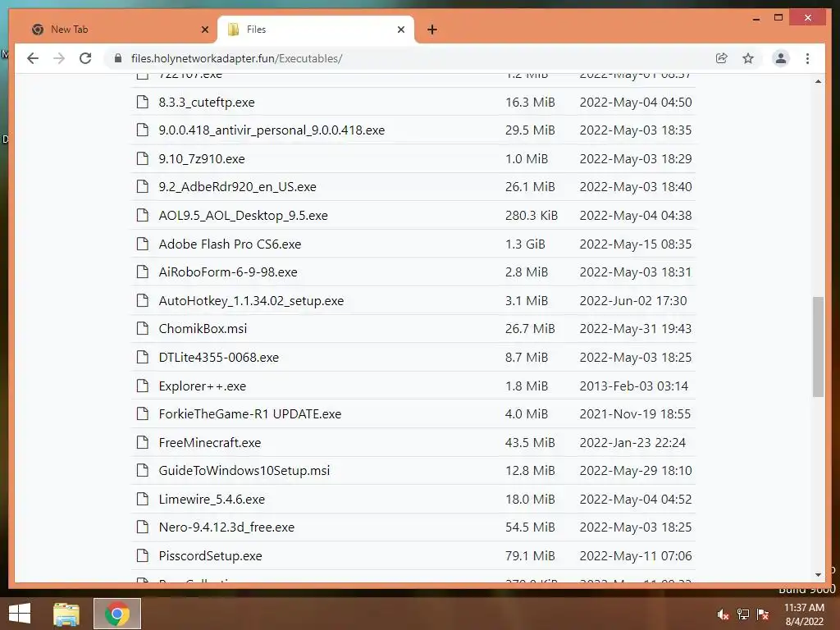
Task: Select the Files tab
Action: click(x=316, y=30)
